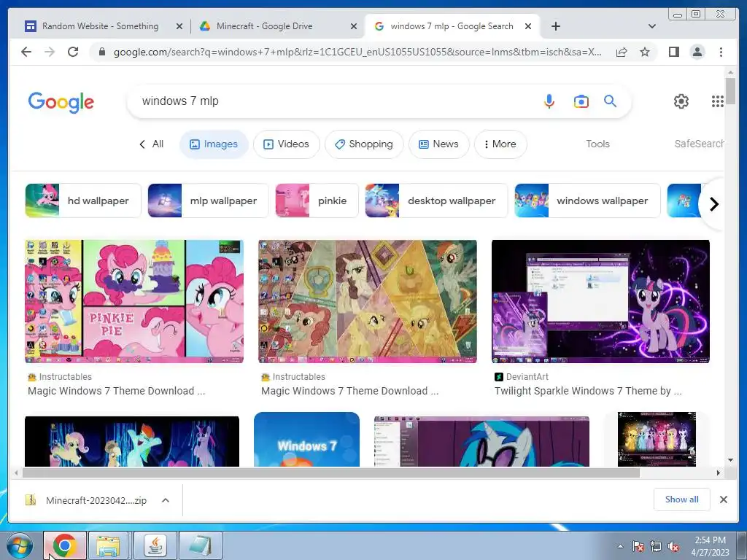747x560 pixels.
Task: Switch to the Random Website tab
Action: click(100, 26)
